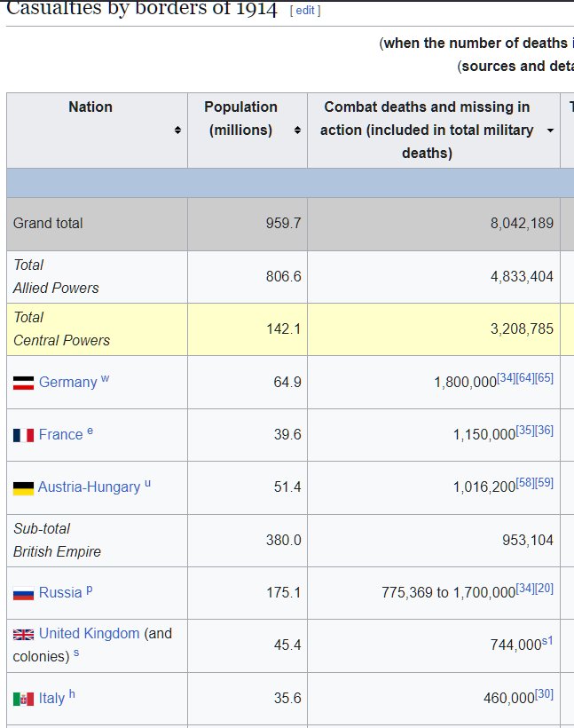Select Allied combat deaths 4,833,404
The image size is (574, 728).
(522, 277)
